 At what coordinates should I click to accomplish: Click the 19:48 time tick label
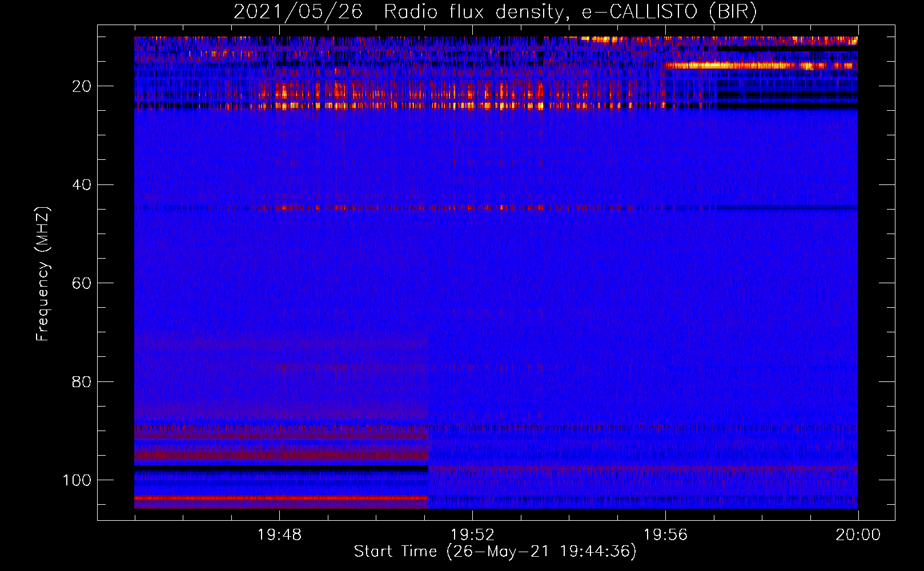(279, 535)
